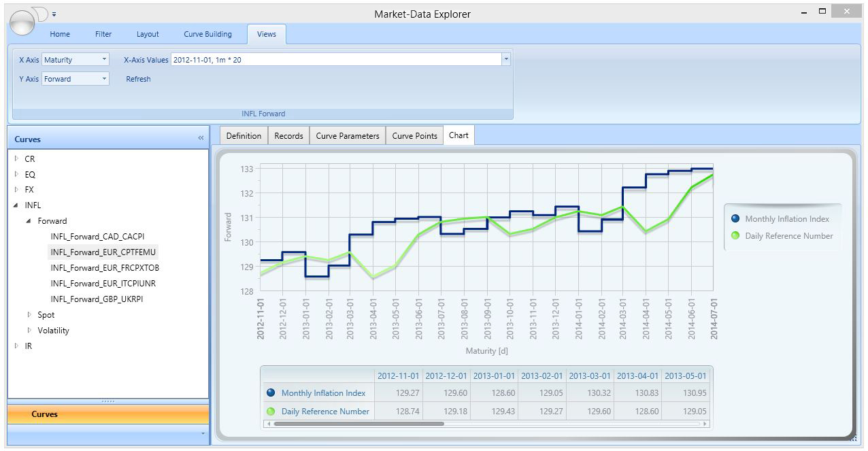The height and width of the screenshot is (451, 868).
Task: Click the table scrollbar left arrow
Action: 268,424
